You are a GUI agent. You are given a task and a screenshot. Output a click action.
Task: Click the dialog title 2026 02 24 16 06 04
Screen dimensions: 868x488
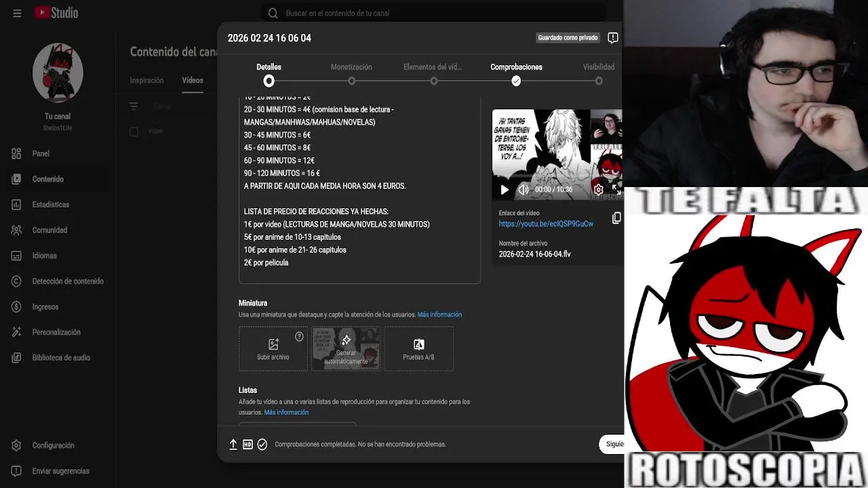(269, 38)
